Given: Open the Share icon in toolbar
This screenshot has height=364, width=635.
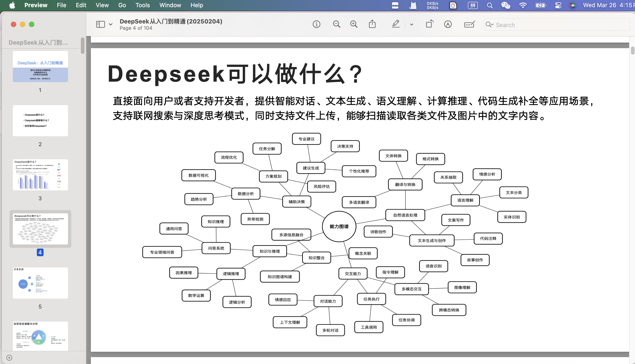Looking at the screenshot, I should [372, 24].
